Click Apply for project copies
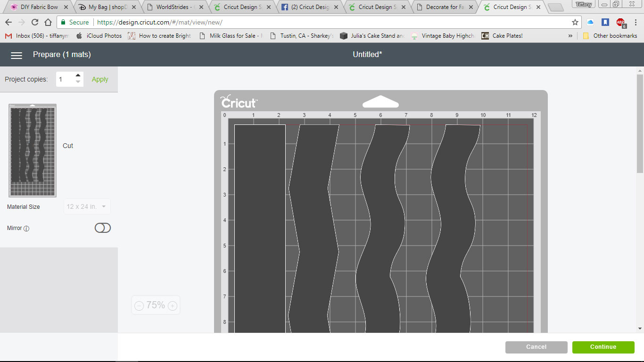This screenshot has height=362, width=644. tap(100, 80)
